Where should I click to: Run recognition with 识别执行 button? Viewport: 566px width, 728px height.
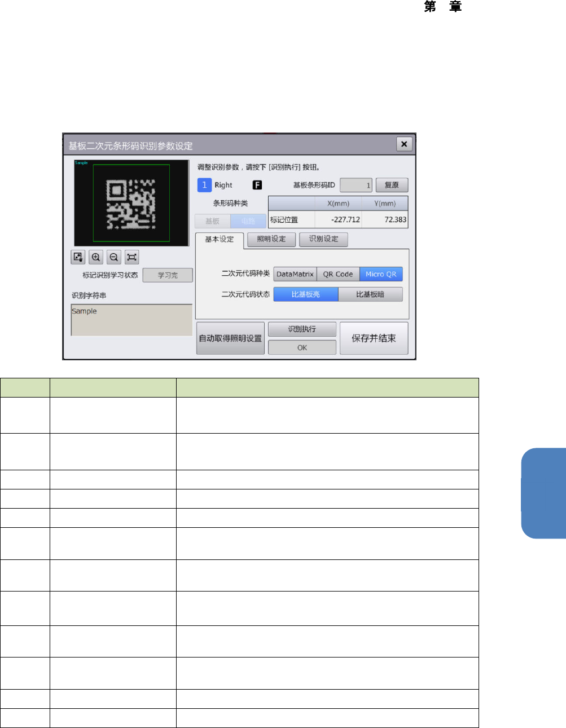[302, 329]
